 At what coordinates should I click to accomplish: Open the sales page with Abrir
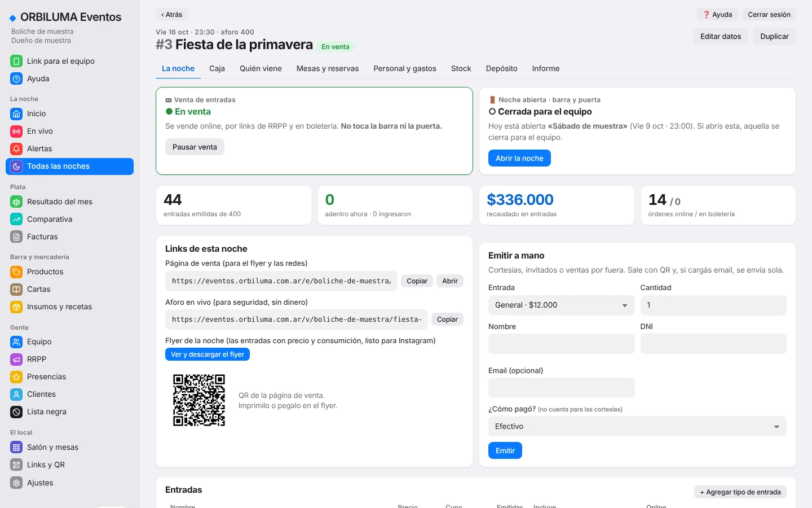450,281
